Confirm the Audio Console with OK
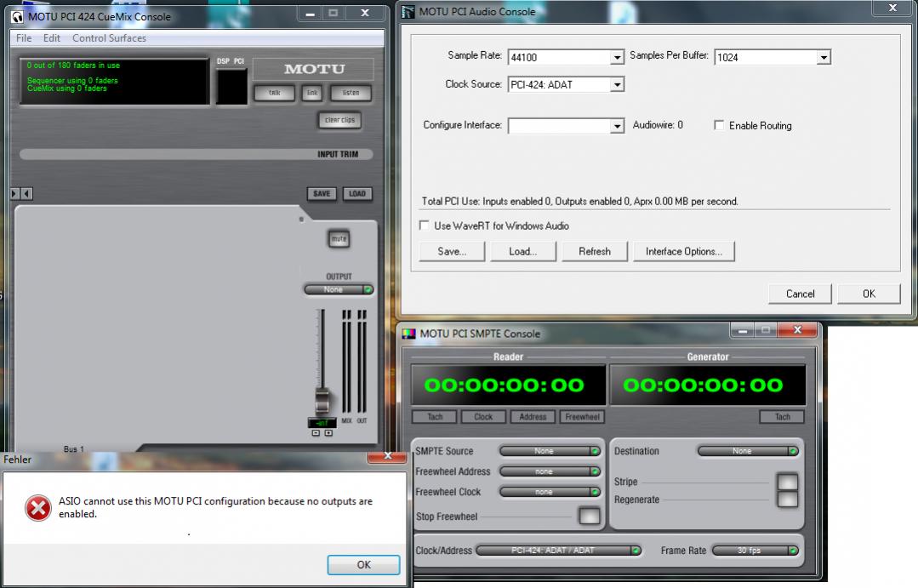Image resolution: width=918 pixels, height=588 pixels. [869, 294]
